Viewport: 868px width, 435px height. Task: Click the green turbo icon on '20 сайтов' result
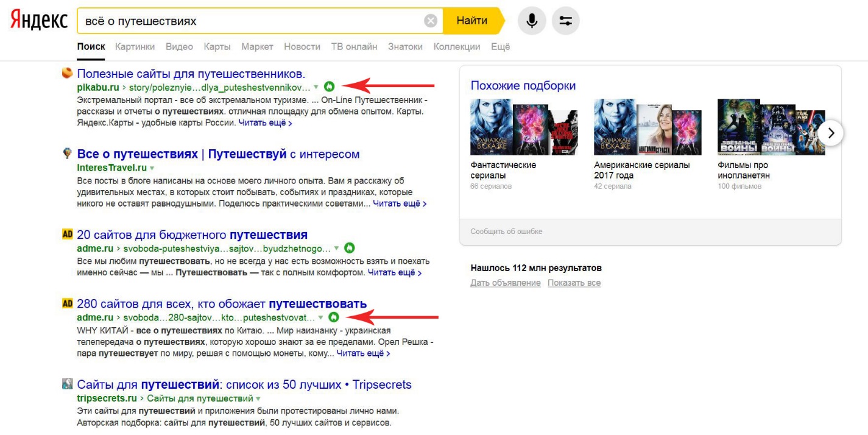tap(350, 248)
